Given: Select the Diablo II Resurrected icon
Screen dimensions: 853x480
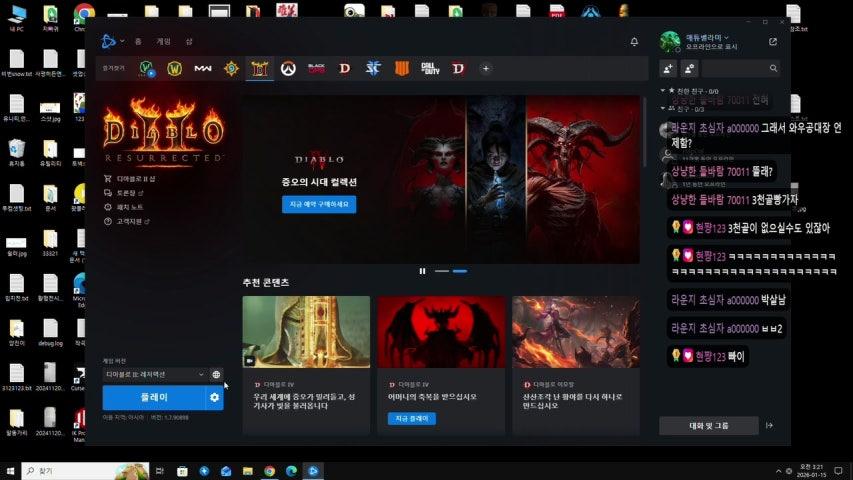Looking at the screenshot, I should (x=259, y=69).
